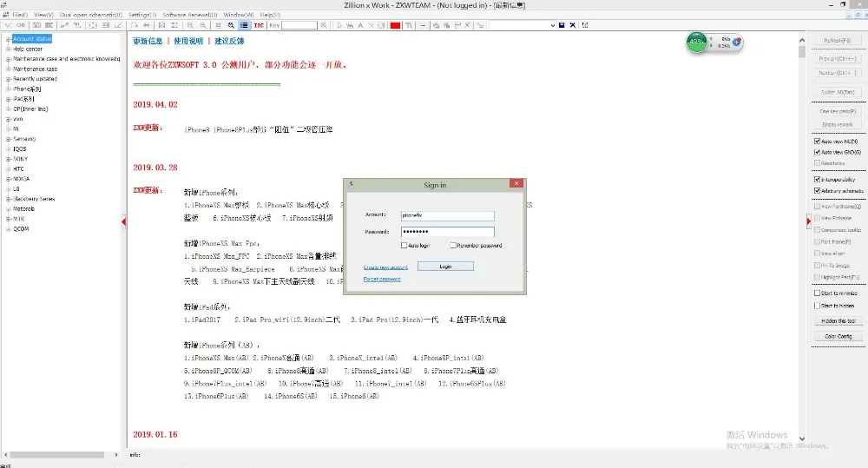The height and width of the screenshot is (468, 868).
Task: Click the X delete icon beside save icon
Action: coord(572,25)
